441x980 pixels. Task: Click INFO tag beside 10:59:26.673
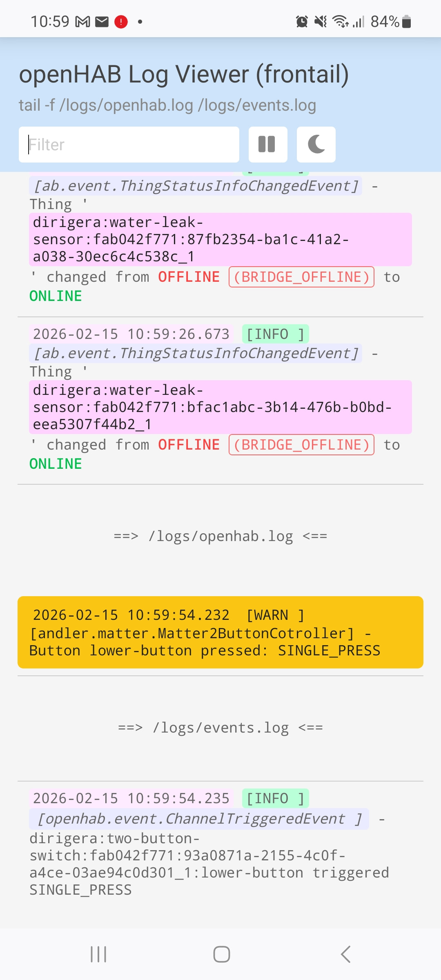[276, 334]
